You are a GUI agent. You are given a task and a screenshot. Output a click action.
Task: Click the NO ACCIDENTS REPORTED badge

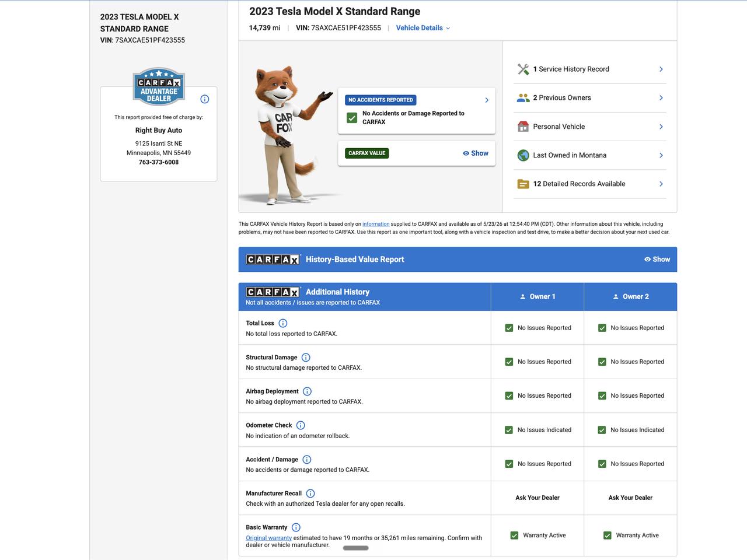[x=381, y=100]
